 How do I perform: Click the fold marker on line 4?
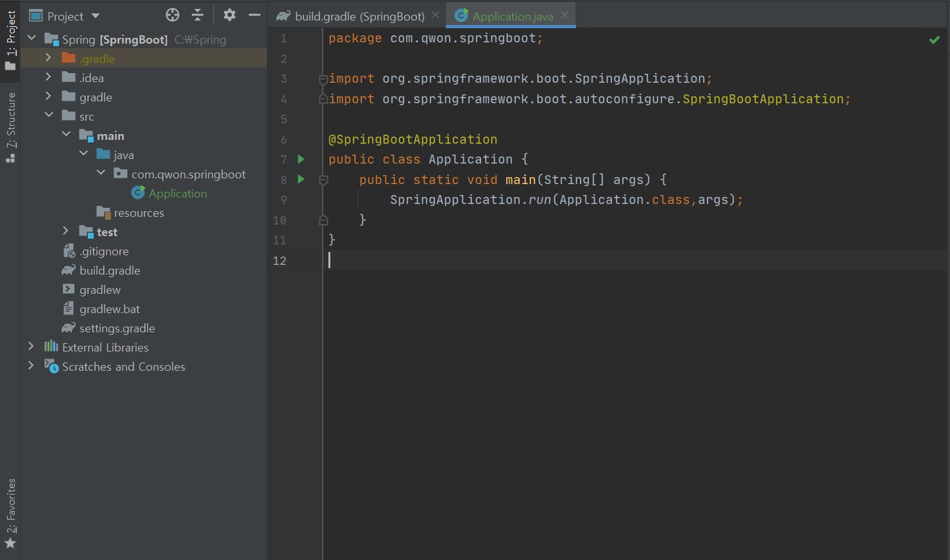point(323,99)
